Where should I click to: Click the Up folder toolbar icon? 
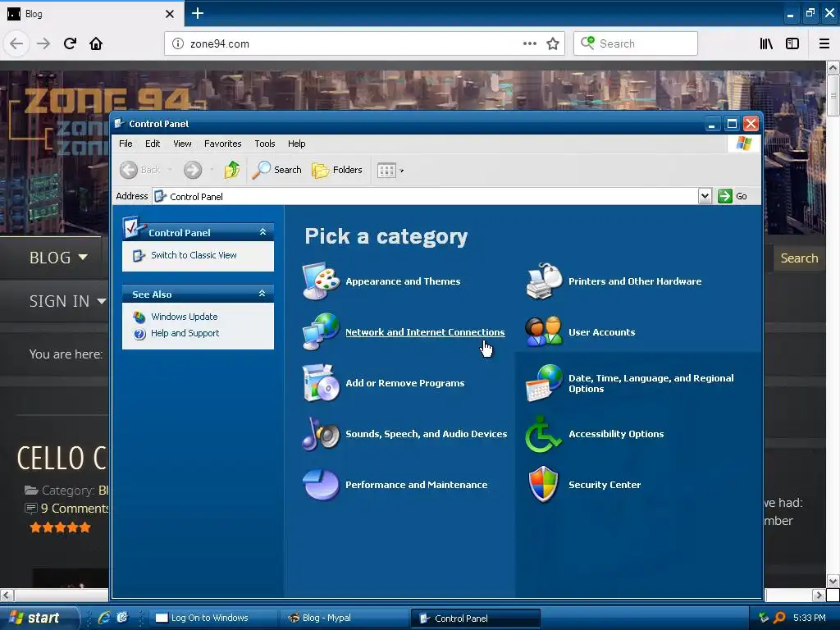232,170
